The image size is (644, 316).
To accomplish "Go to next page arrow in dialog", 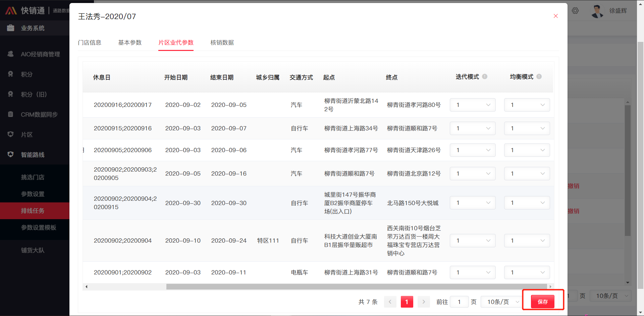I will pos(424,302).
